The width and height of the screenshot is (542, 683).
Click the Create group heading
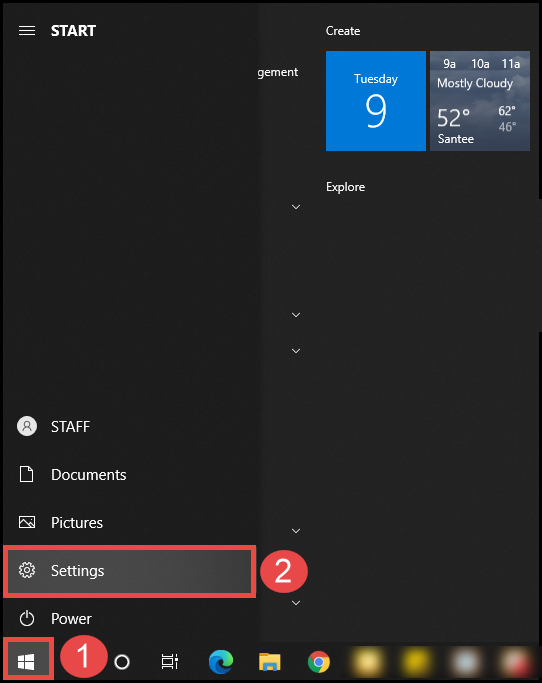pos(343,31)
